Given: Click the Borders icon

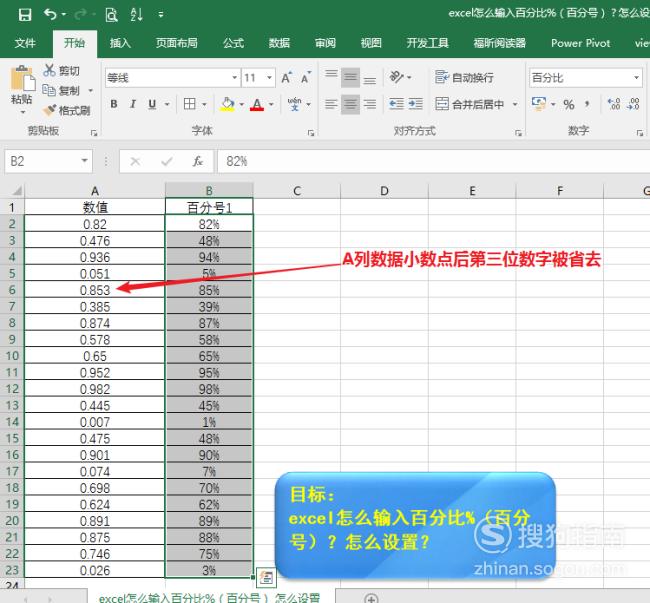Looking at the screenshot, I should [189, 104].
